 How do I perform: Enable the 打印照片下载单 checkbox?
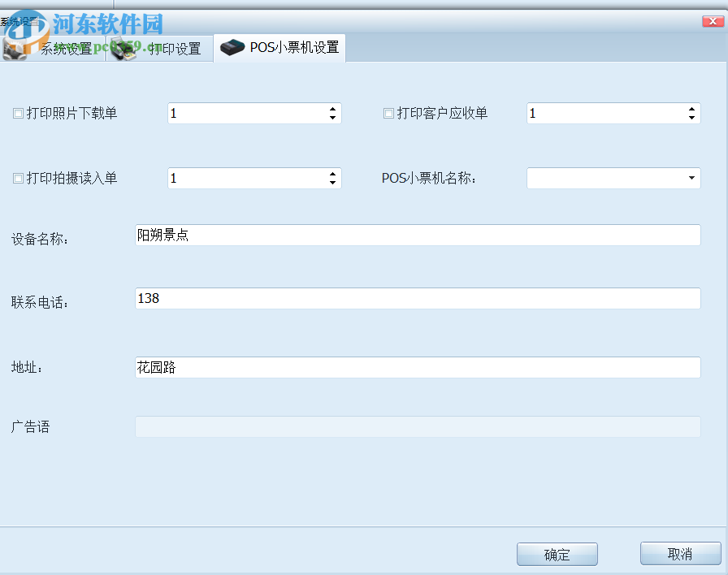17,113
